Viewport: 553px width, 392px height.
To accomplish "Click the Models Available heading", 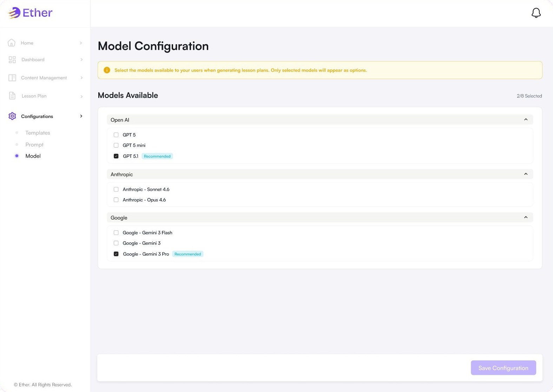I will tap(128, 95).
